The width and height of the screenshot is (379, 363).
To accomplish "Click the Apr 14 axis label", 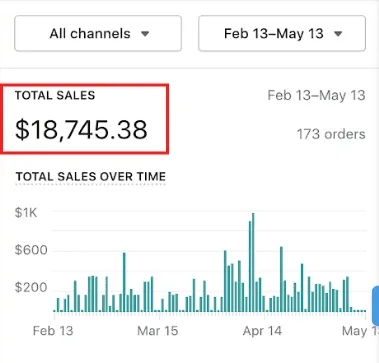I will tap(262, 331).
